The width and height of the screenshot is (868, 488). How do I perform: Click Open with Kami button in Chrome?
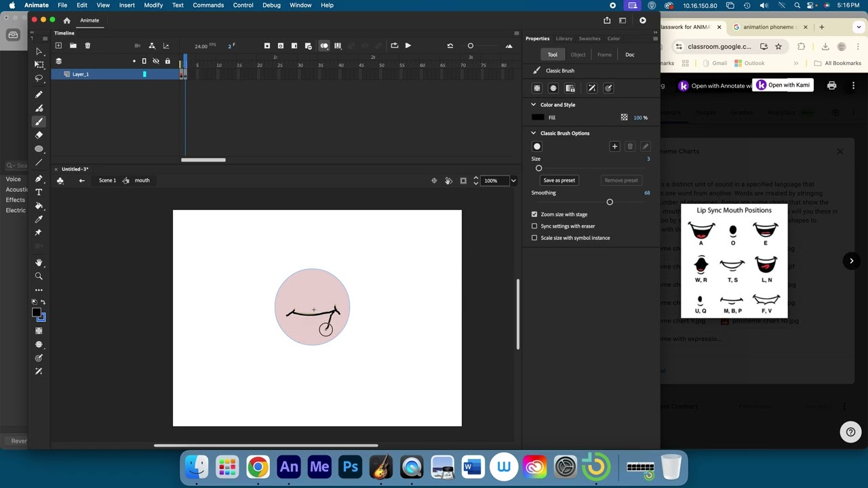pos(784,85)
